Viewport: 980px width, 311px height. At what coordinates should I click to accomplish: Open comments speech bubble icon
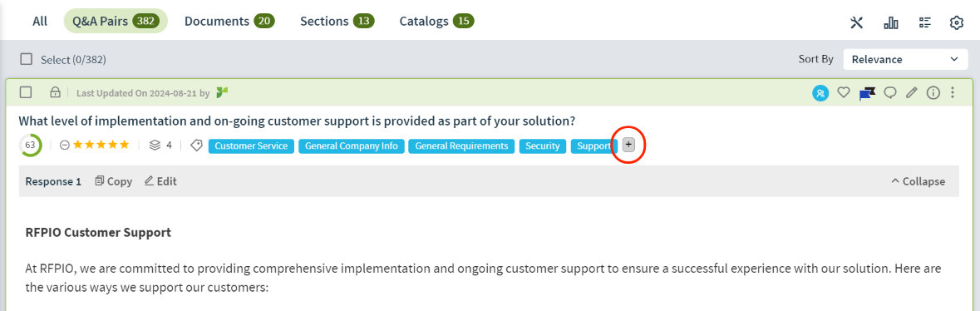(890, 92)
